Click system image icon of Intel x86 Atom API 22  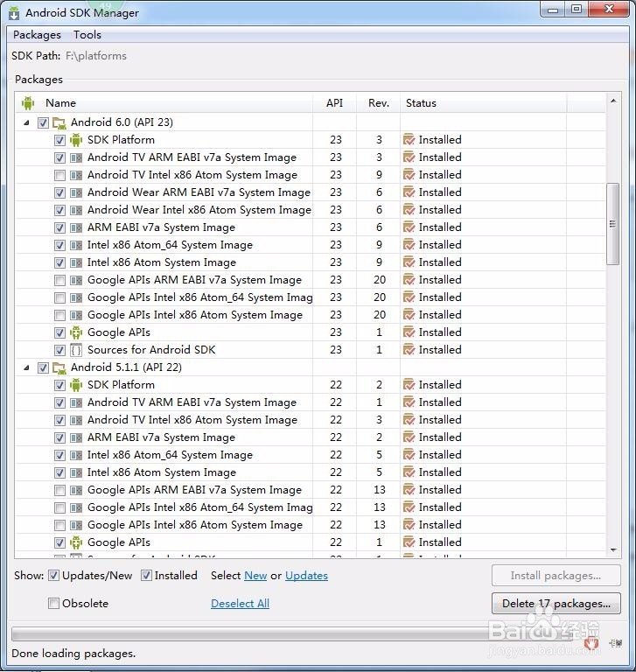point(76,472)
